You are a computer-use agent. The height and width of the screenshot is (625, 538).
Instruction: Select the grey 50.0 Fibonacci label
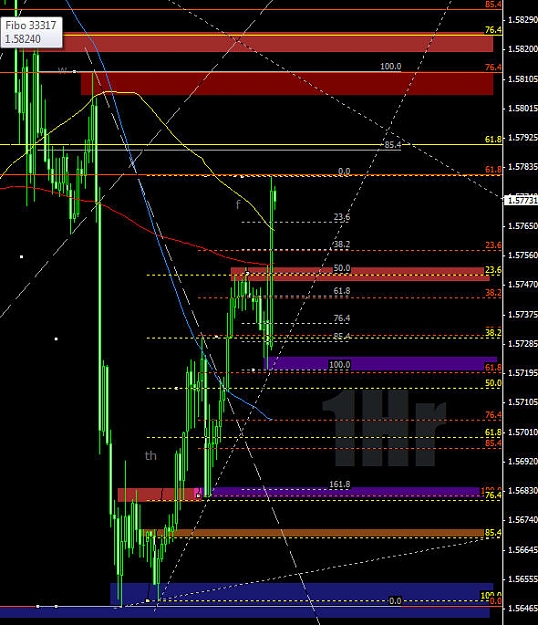click(x=342, y=268)
